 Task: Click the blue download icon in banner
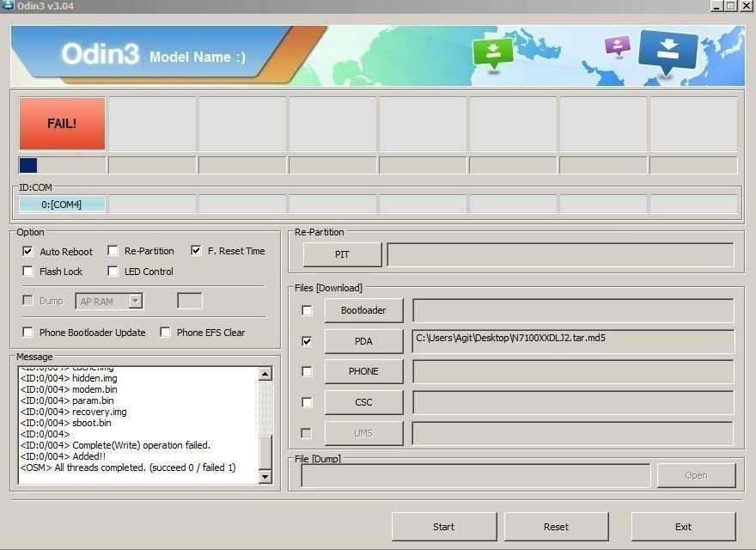coord(668,52)
